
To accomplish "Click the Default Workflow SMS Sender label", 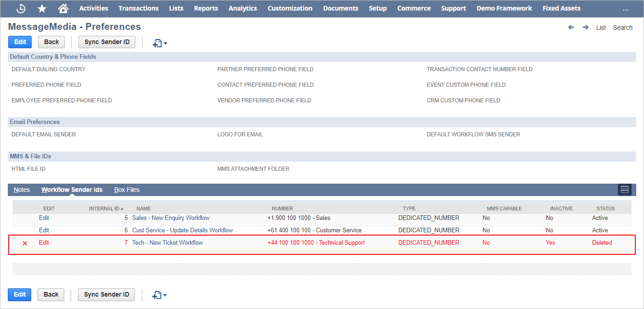I will pos(473,135).
